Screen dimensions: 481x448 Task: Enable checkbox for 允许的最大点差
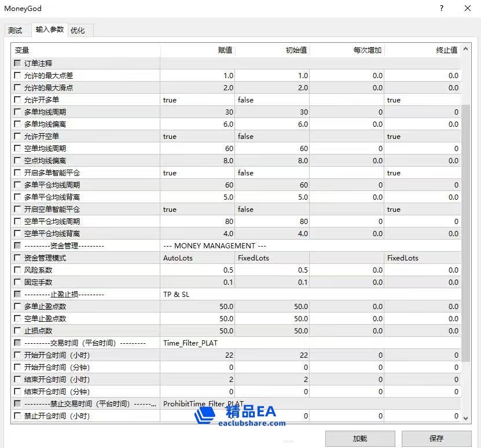pos(17,75)
